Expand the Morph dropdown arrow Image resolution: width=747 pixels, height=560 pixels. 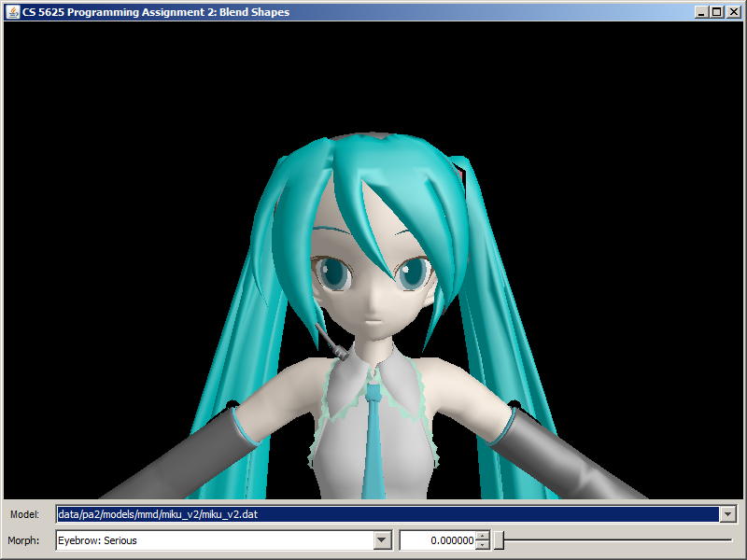382,539
